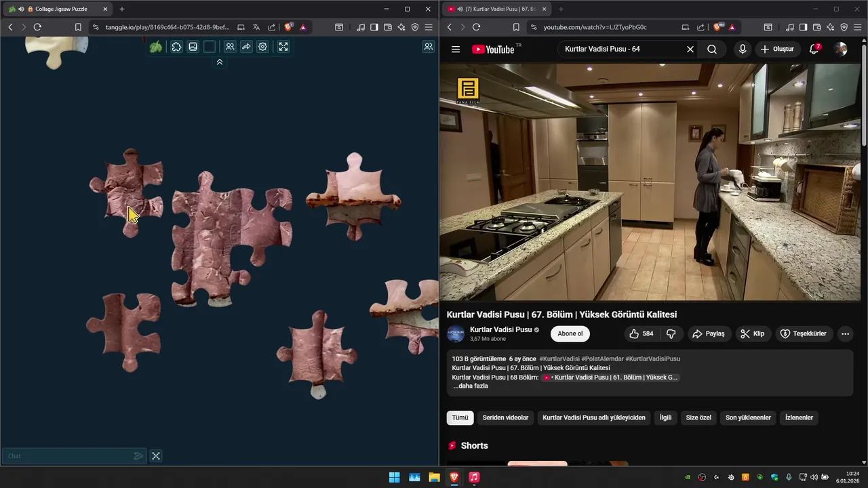Open the #PolatAlemdar hashtag link
The width and height of the screenshot is (868, 488).
602,359
